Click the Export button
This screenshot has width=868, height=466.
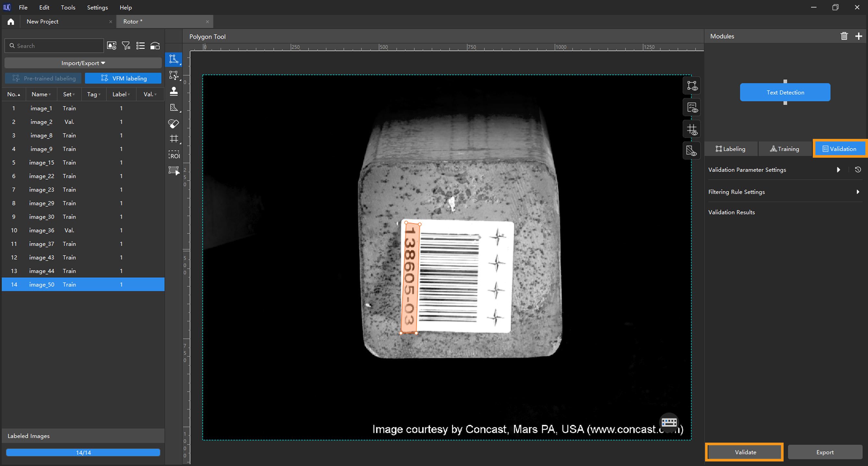click(825, 452)
